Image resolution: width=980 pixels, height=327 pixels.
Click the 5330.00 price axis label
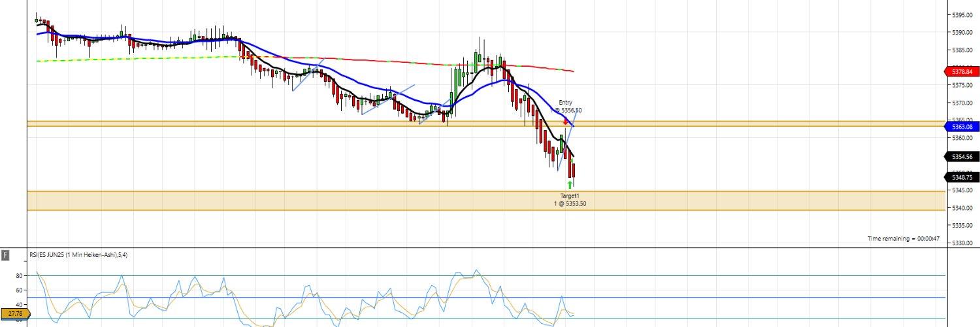point(964,243)
